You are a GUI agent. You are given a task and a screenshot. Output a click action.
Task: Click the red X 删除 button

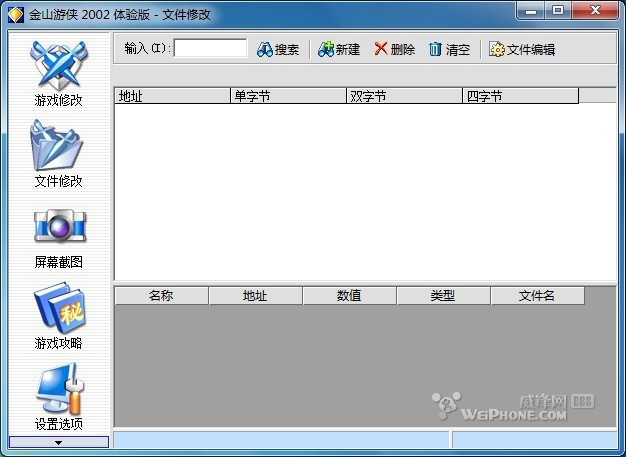tap(394, 49)
